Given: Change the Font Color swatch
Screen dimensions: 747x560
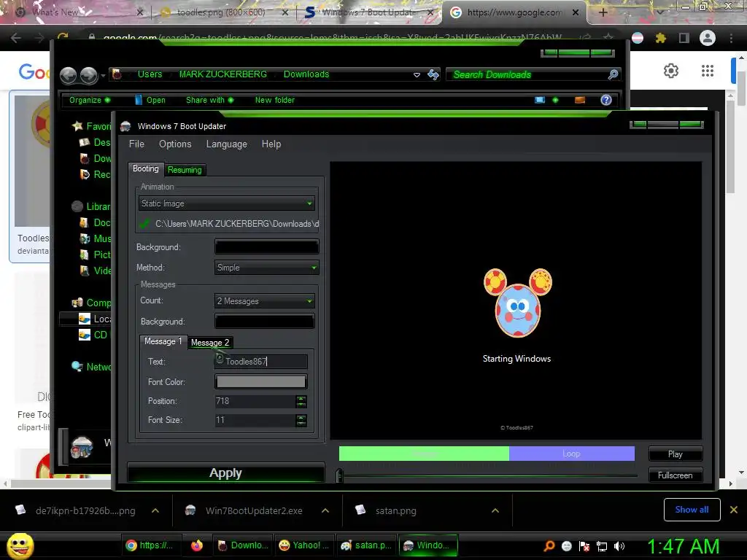Looking at the screenshot, I should (260, 381).
